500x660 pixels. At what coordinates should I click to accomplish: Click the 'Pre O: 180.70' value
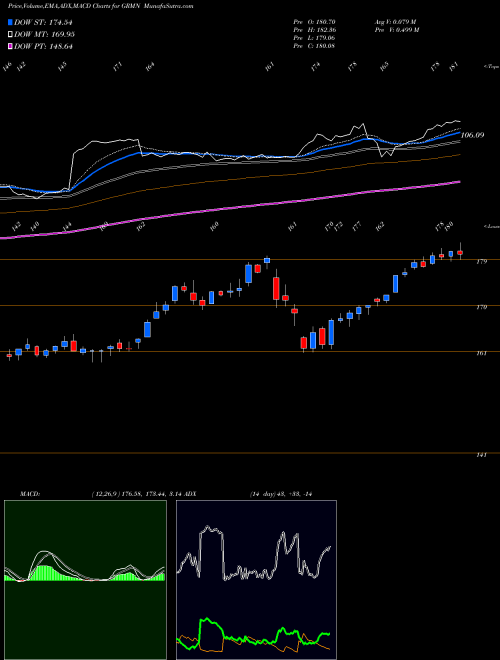[314, 22]
